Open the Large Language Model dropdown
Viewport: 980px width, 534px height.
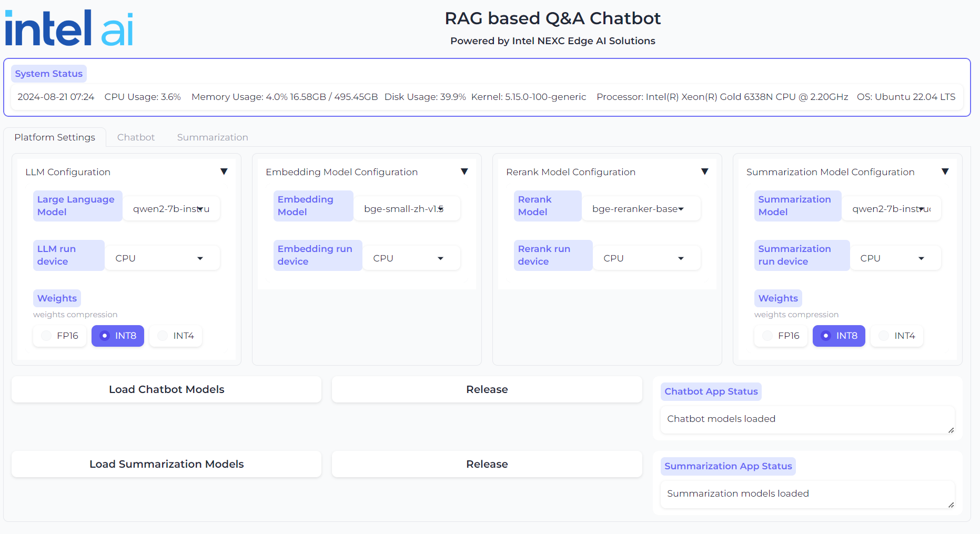coord(171,209)
